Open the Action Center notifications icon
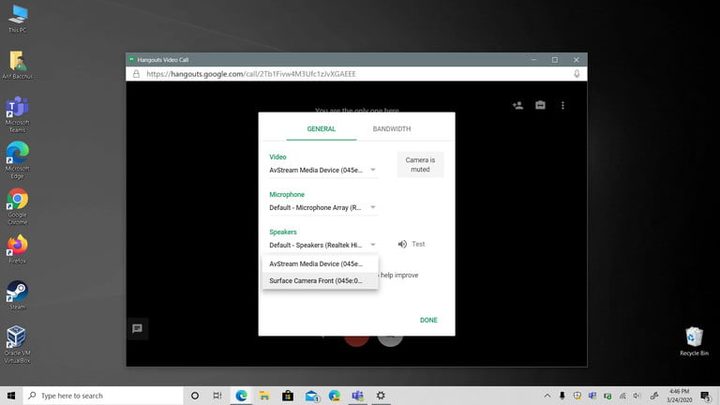Image resolution: width=720 pixels, height=405 pixels. click(x=706, y=396)
